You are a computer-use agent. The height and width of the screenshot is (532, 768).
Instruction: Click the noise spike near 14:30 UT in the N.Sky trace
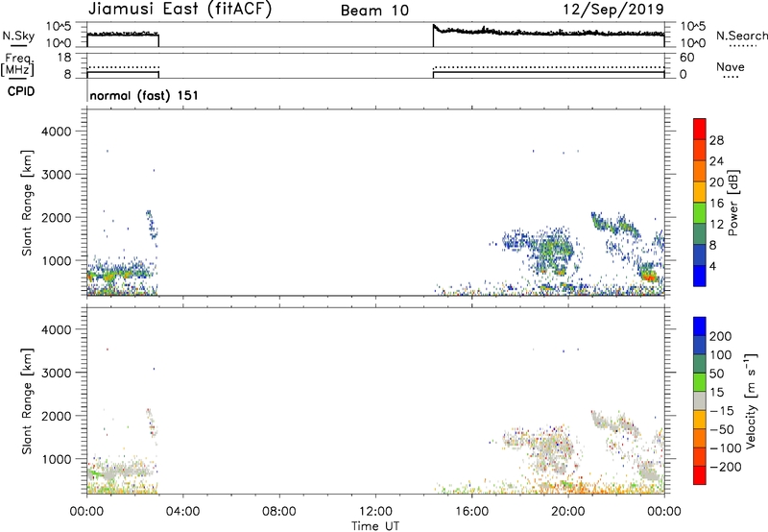click(435, 28)
